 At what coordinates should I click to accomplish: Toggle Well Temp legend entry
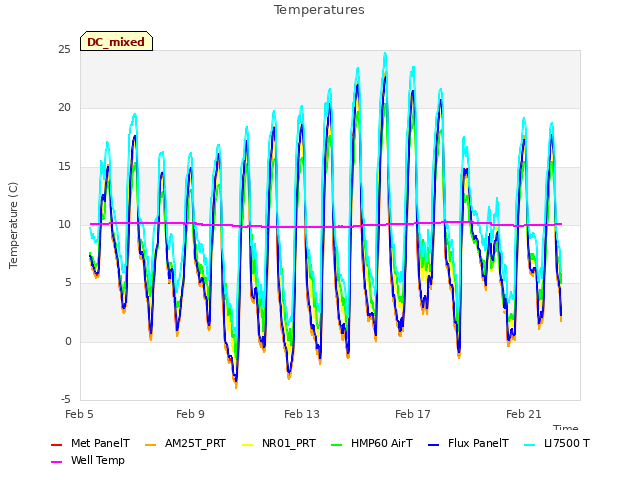coord(88,460)
